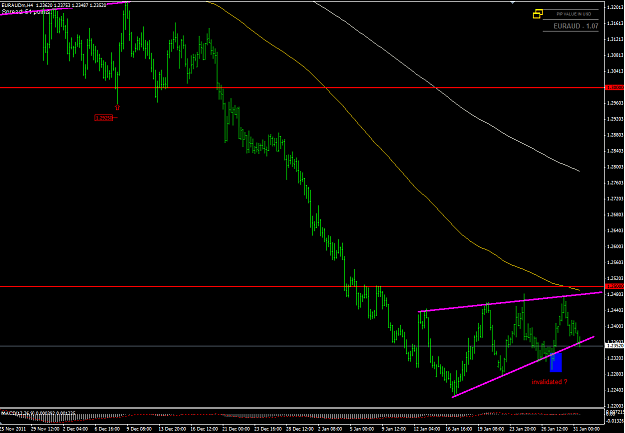Select the red 'invalidated ?' text label

tap(549, 382)
